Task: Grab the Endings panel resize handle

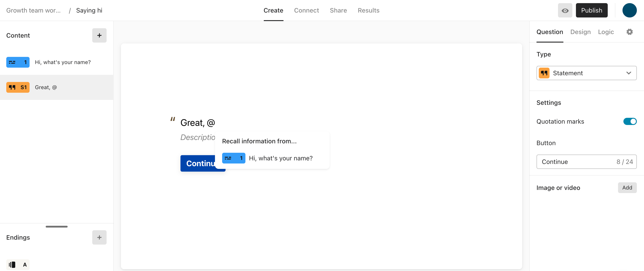Action: [x=57, y=227]
